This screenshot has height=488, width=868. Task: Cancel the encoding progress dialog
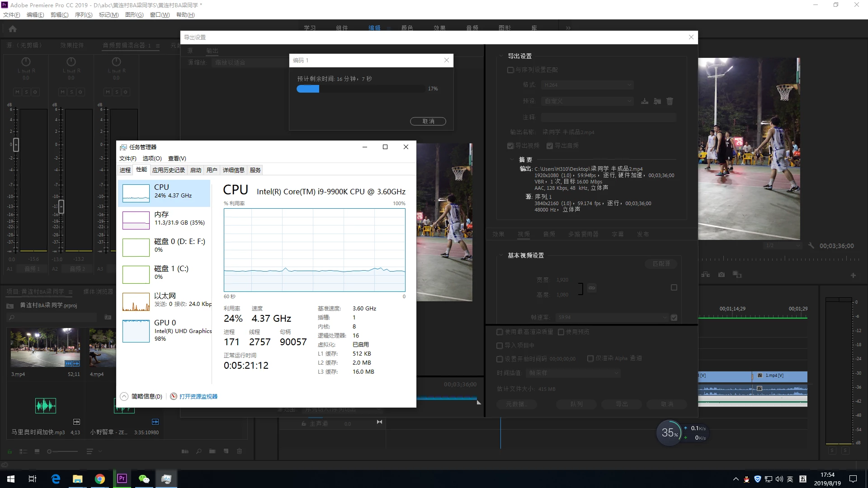point(428,121)
